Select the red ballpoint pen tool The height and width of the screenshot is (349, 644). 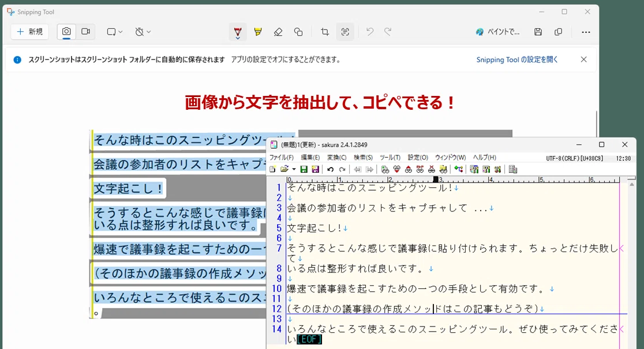pyautogui.click(x=237, y=32)
